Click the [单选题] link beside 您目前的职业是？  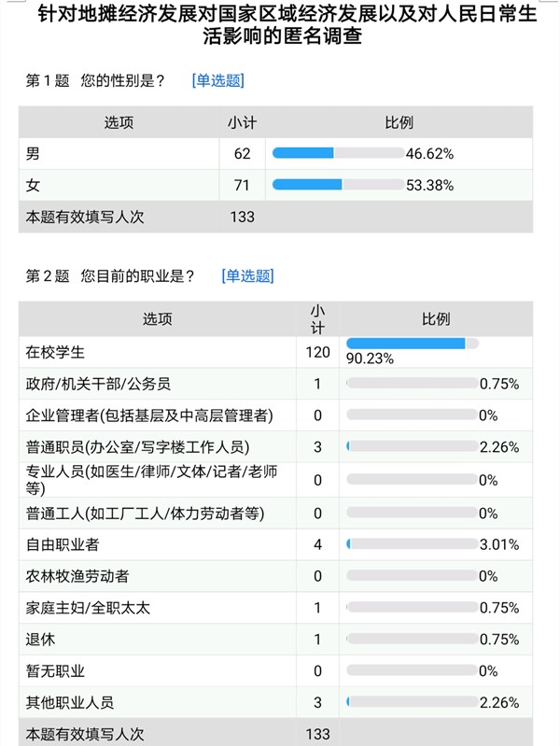[247, 275]
